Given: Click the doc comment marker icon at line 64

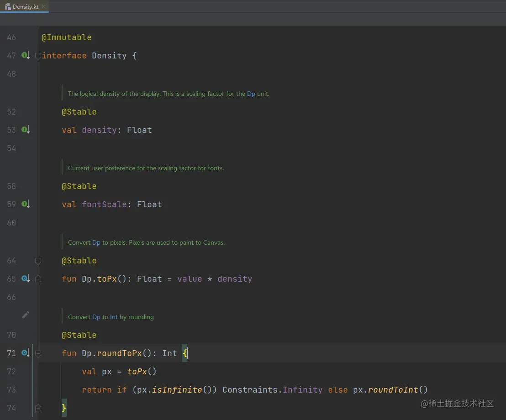Looking at the screenshot, I should point(38,261).
